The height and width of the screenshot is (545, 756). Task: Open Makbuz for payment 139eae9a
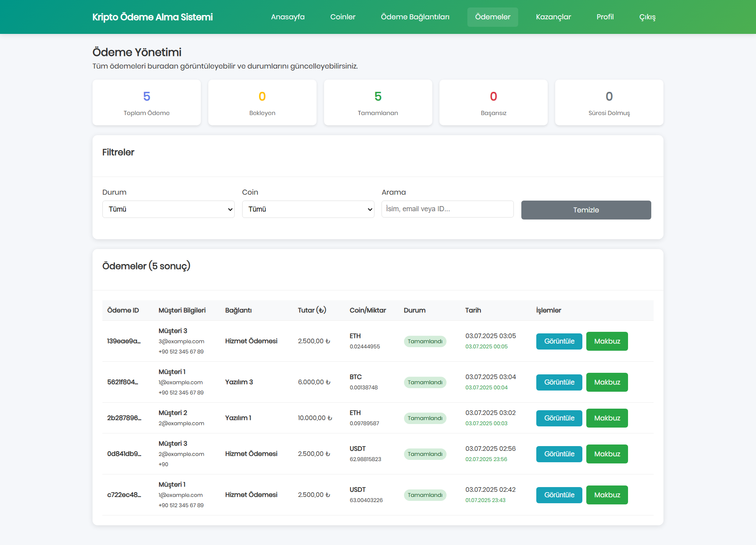(x=607, y=341)
